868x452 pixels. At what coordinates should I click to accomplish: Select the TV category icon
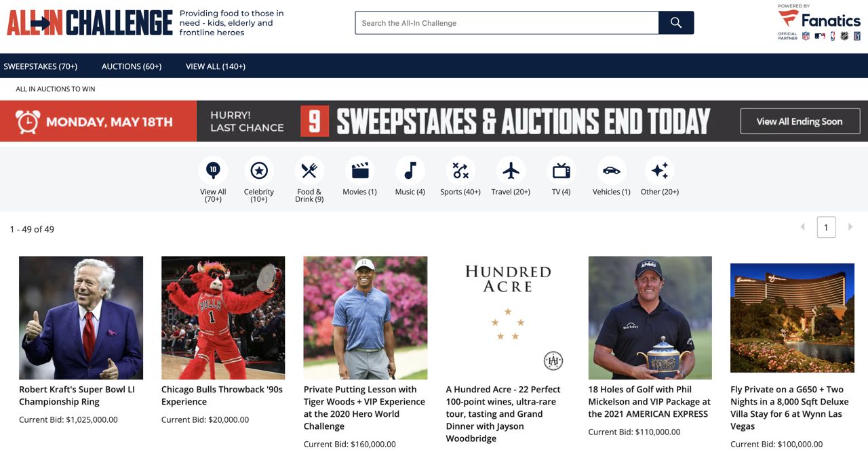coord(561,171)
